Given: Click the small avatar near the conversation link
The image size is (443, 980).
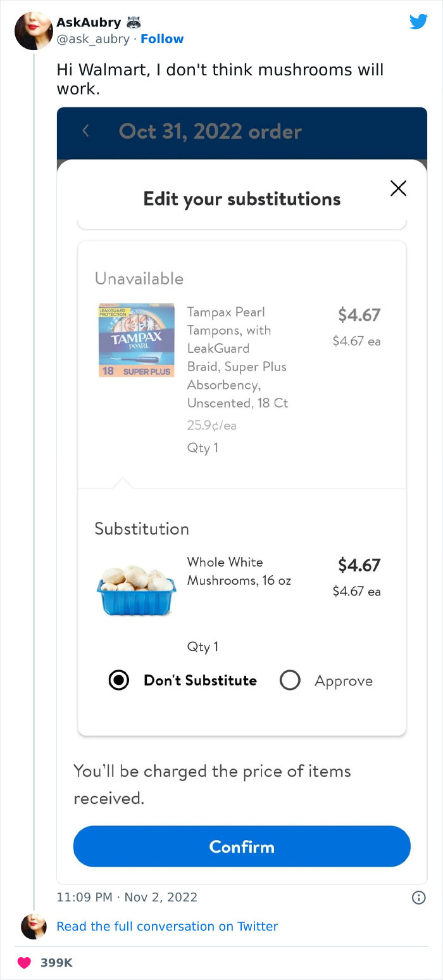Looking at the screenshot, I should [x=33, y=926].
